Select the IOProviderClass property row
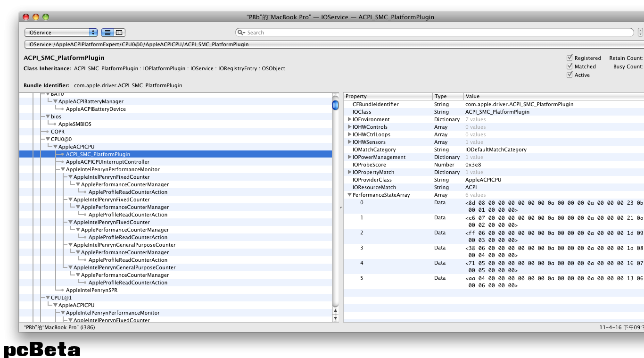The width and height of the screenshot is (644, 358). tap(494, 180)
